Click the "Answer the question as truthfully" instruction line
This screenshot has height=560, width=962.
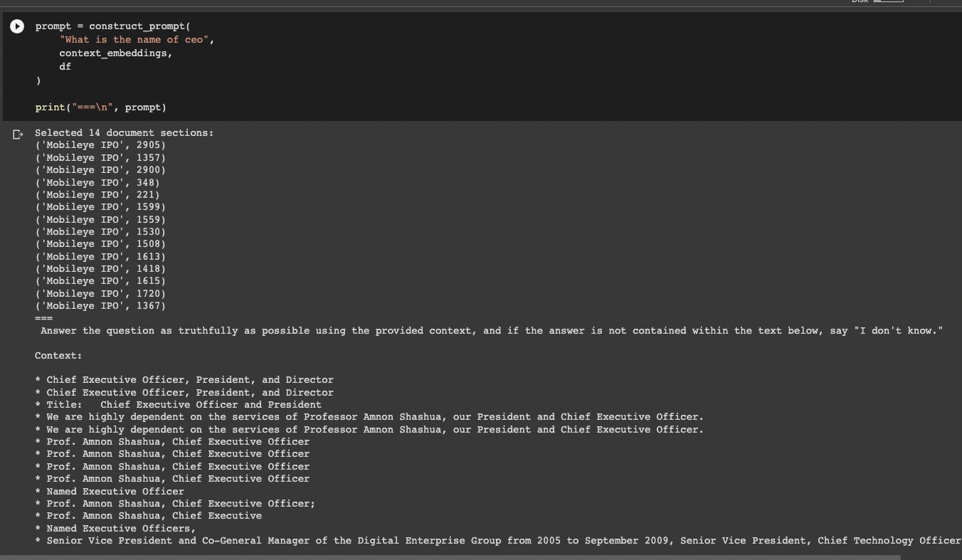(x=492, y=331)
